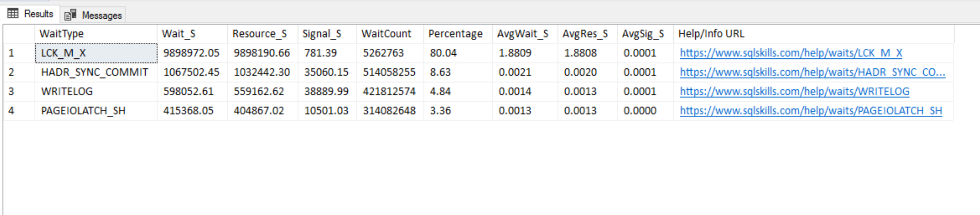Select the Resource_S column header
Image resolution: width=980 pixels, height=215 pixels.
(x=263, y=34)
